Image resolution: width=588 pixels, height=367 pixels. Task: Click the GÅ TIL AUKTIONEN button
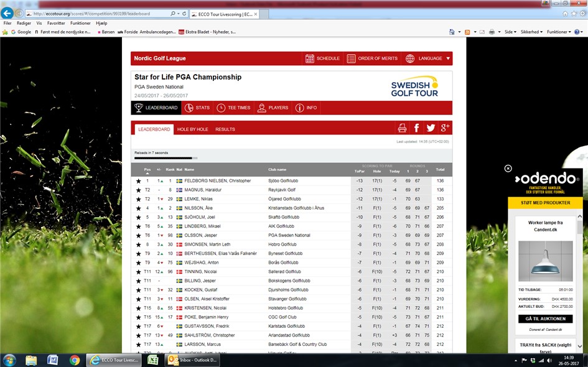click(545, 318)
